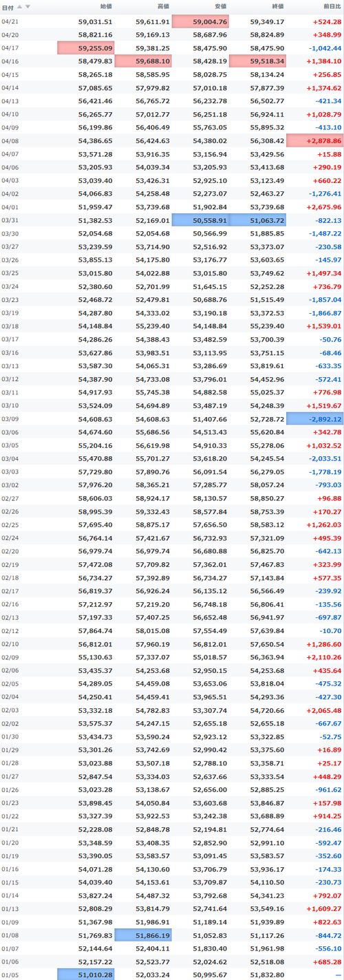The image size is (344, 980).
Task: Select the blue highlighted high price 51,866.19
Action: point(143,935)
